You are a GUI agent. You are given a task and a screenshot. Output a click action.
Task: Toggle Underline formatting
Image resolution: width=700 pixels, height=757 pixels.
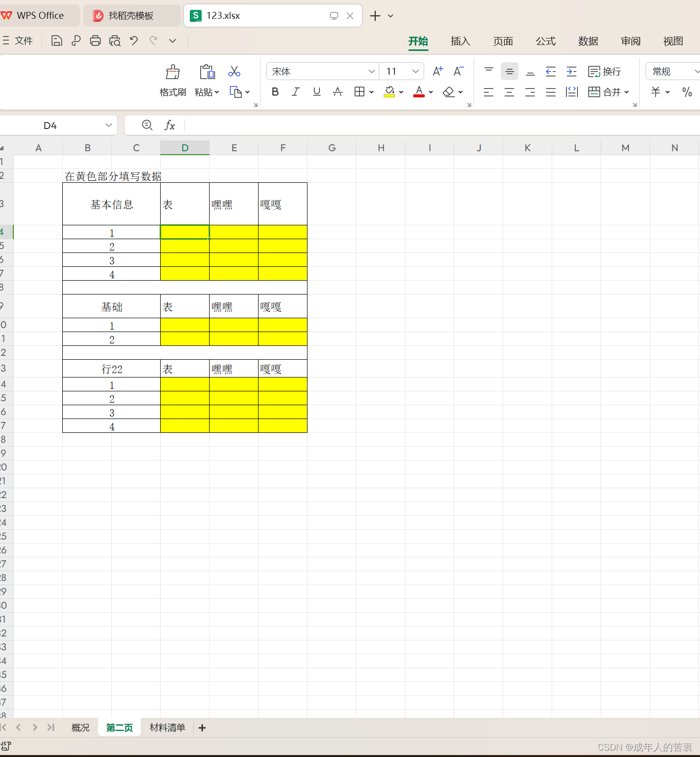[317, 91]
